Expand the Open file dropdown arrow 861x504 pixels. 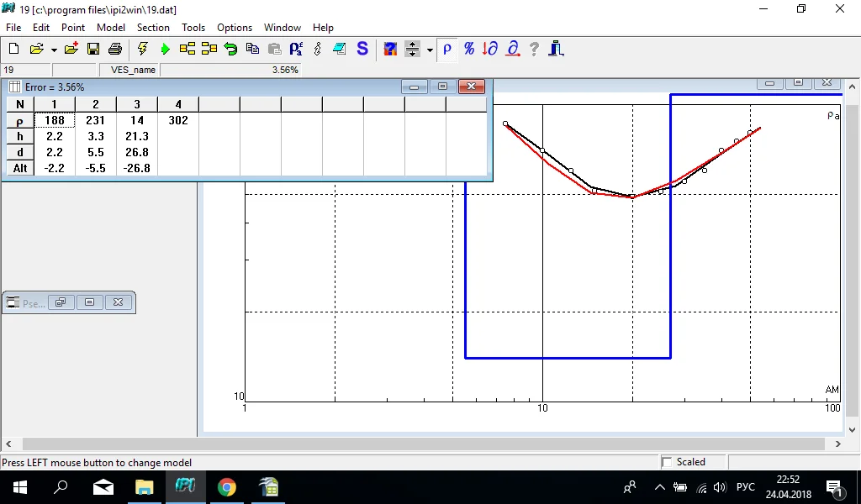pos(54,50)
